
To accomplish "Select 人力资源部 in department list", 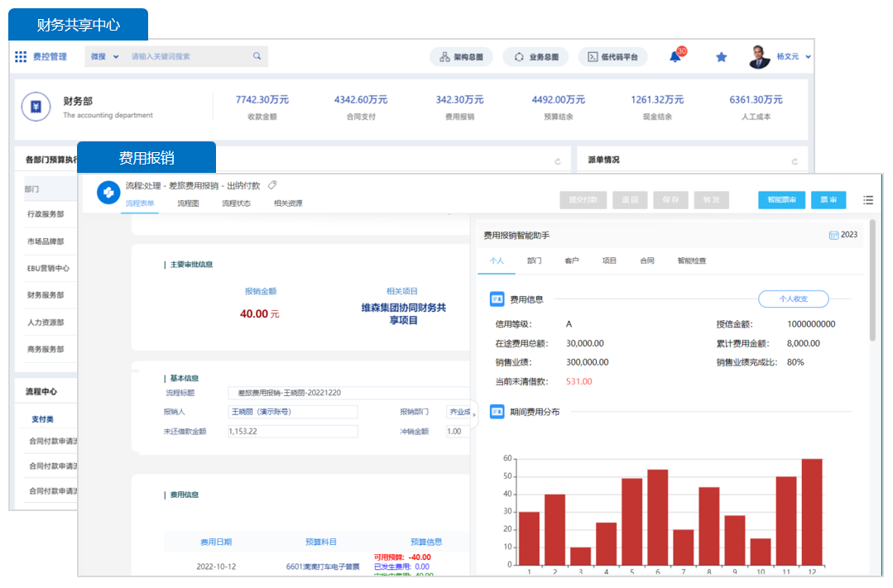I will [46, 323].
